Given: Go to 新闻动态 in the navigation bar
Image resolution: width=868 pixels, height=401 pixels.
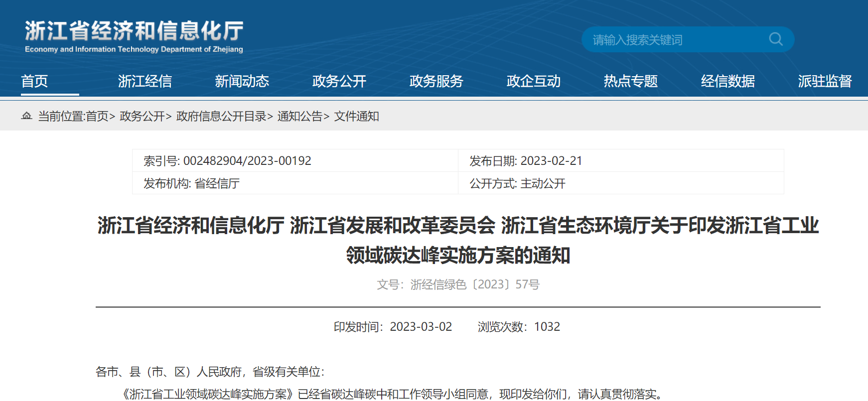Looking at the screenshot, I should pyautogui.click(x=242, y=81).
